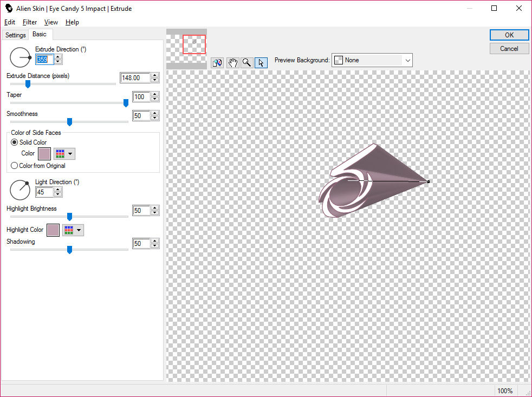Toggle the original/preview comparison icon
The image size is (532, 397).
(x=217, y=63)
